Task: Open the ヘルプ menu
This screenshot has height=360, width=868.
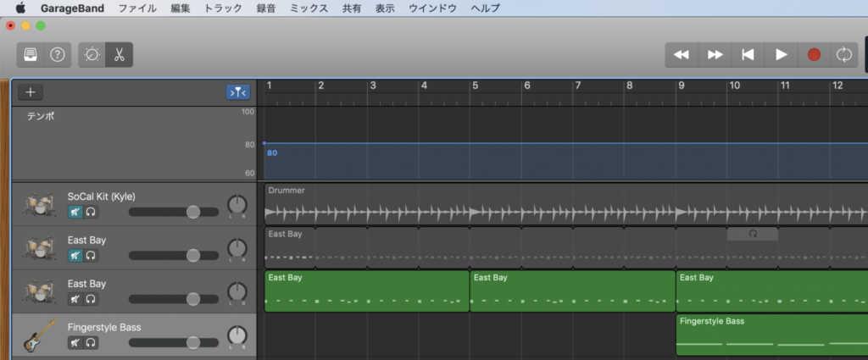Action: click(486, 8)
